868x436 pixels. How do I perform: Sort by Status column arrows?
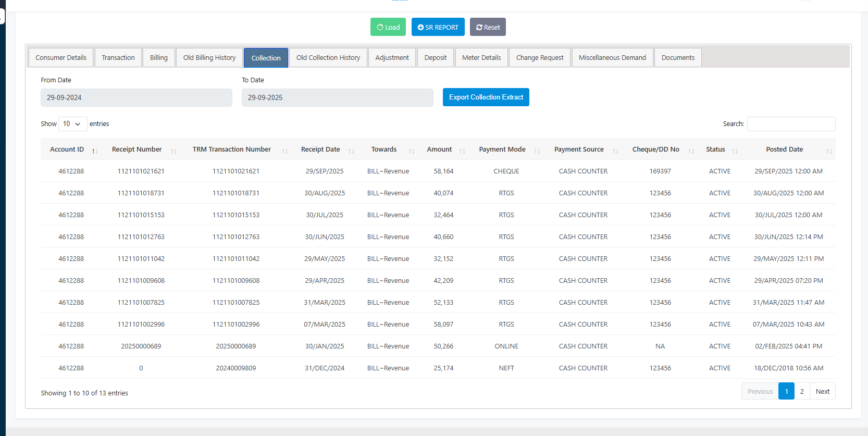[735, 151]
